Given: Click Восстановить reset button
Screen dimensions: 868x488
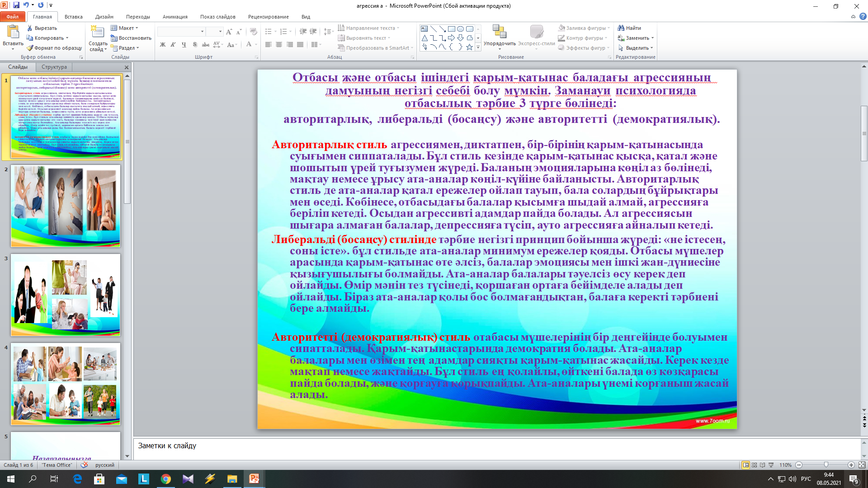Looking at the screenshot, I should (131, 38).
